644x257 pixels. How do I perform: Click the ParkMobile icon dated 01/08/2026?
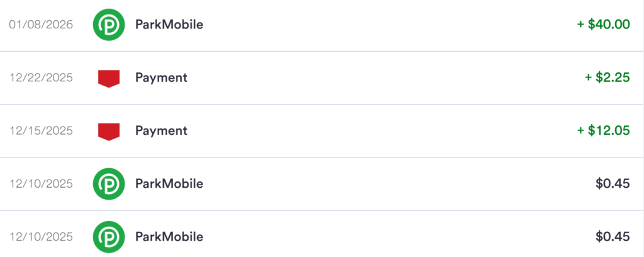pos(108,25)
